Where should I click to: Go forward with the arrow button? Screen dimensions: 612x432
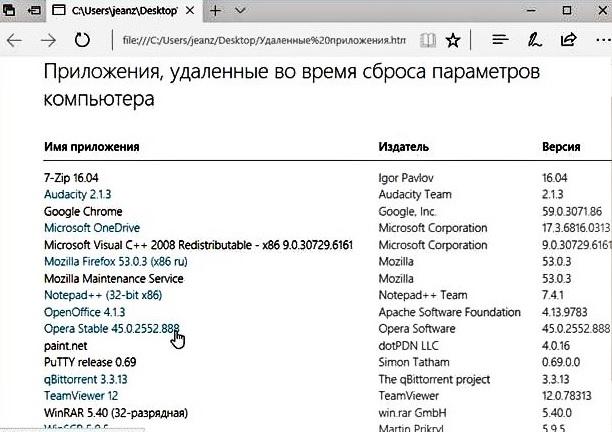48,40
